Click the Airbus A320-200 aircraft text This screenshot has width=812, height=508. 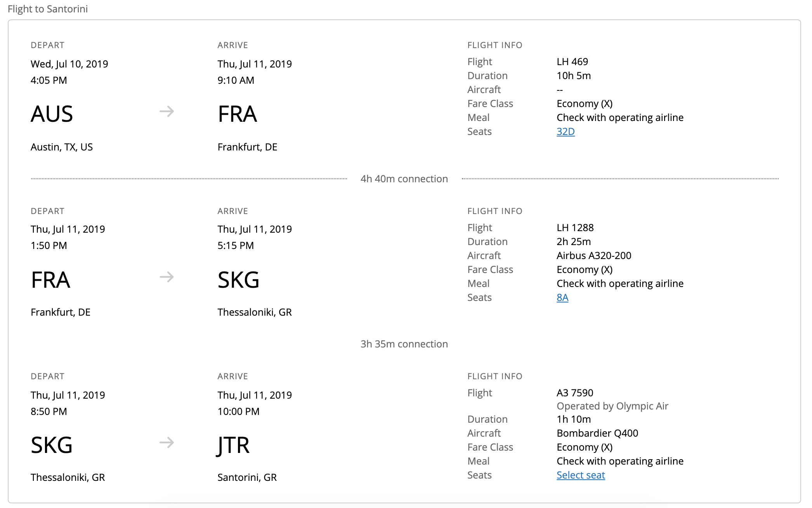tap(593, 256)
